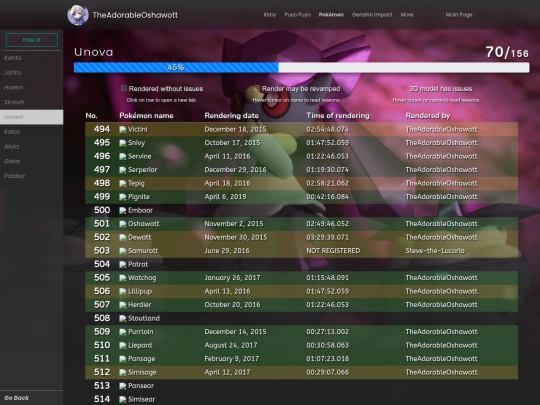Click the 3D model has issues swatch
Viewport: 540px width, 405px height.
[x=404, y=88]
